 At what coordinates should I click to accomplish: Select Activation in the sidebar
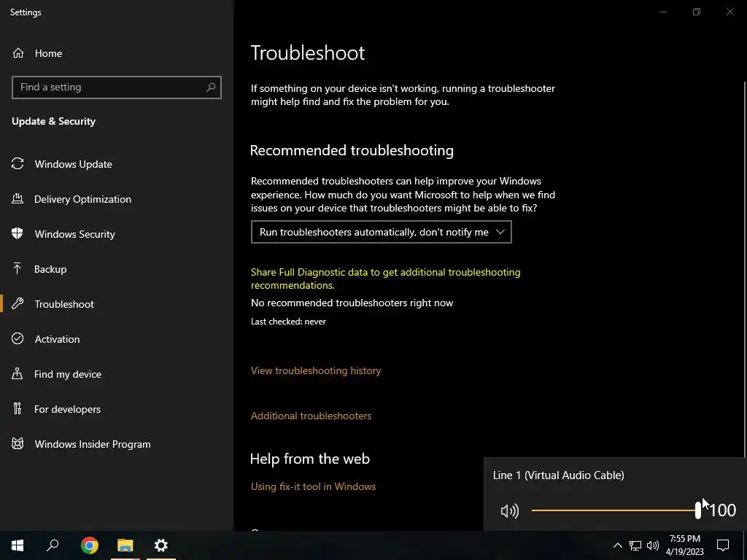tap(57, 339)
